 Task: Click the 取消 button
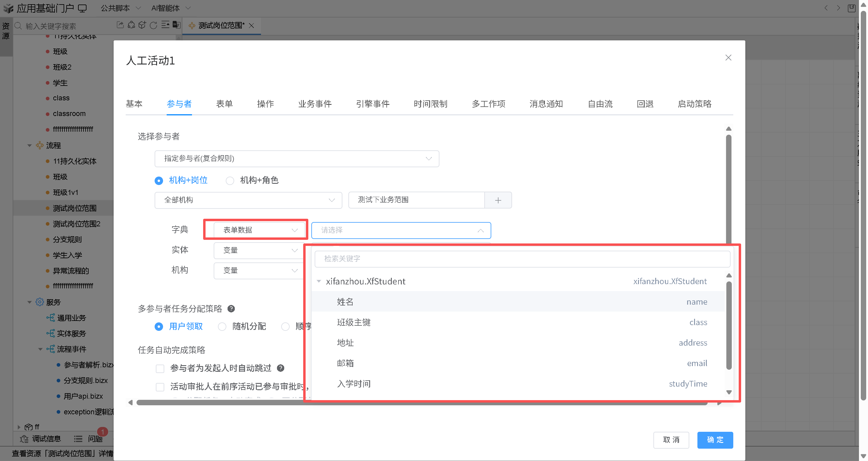[x=671, y=440]
